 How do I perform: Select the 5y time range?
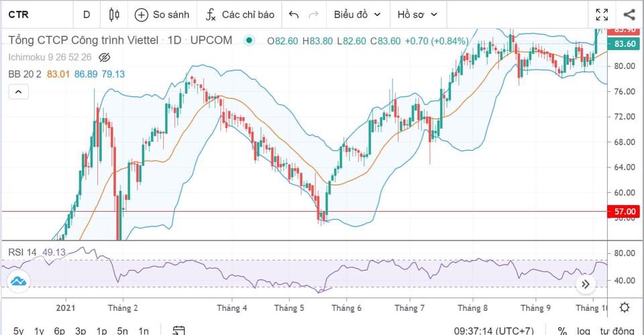pyautogui.click(x=19, y=330)
